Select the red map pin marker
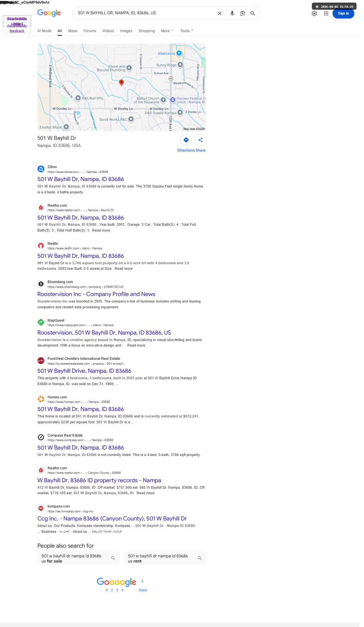364x627 pixels. pos(121,83)
